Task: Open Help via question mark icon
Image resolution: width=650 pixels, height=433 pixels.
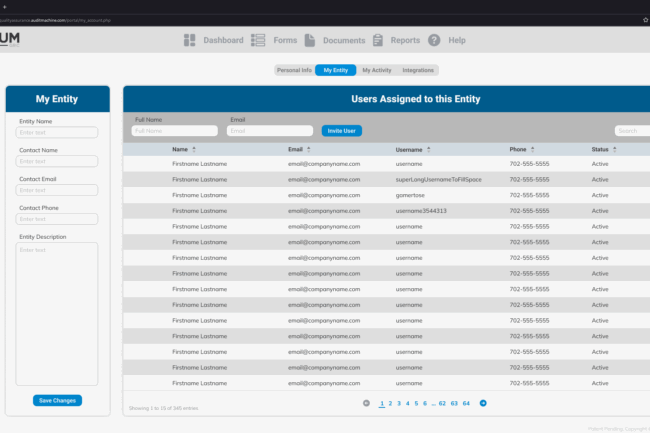Action: coord(434,40)
